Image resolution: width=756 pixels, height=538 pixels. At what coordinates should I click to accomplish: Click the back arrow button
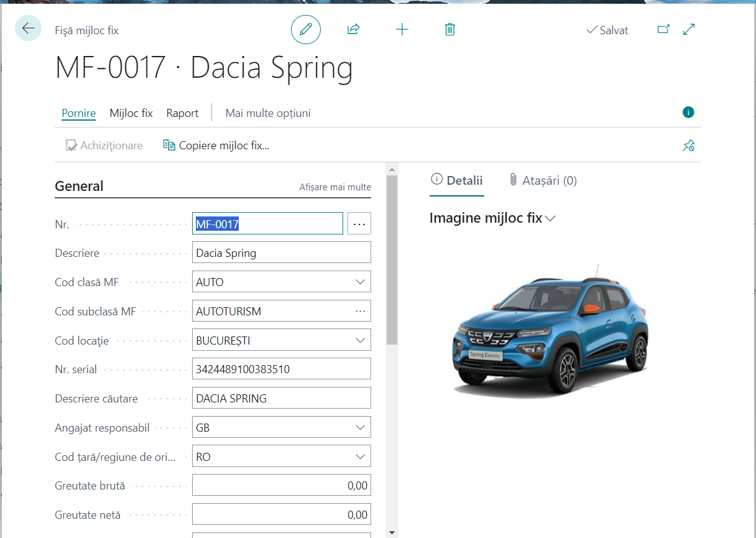[28, 29]
